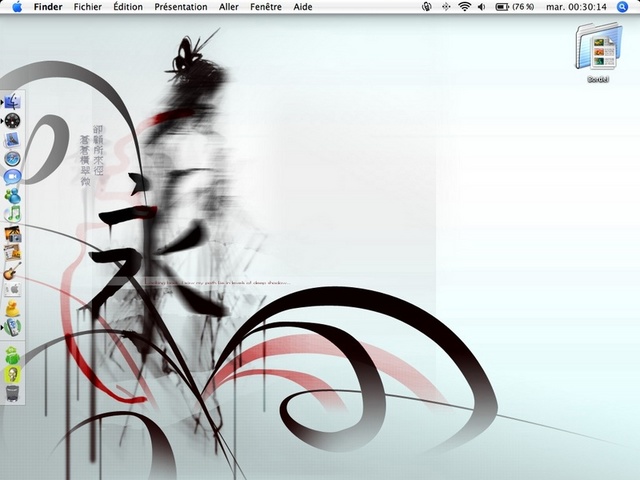
Task: Open iTunes music note icon
Action: click(13, 215)
